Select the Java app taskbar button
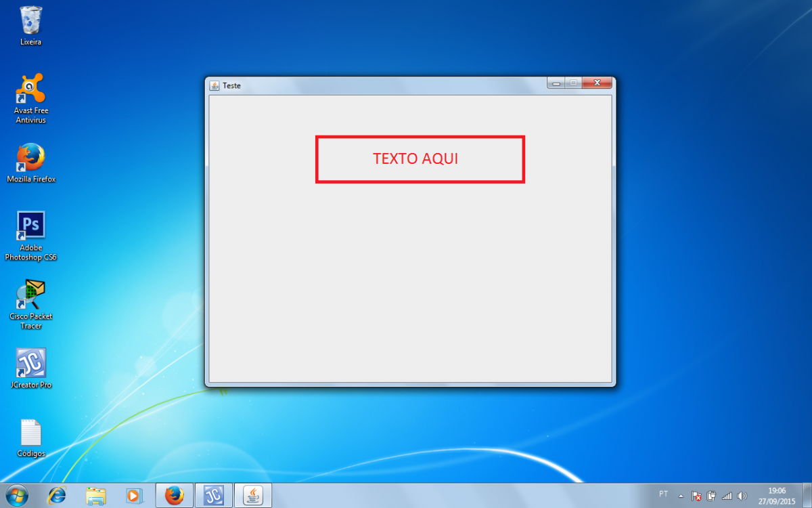 [253, 496]
